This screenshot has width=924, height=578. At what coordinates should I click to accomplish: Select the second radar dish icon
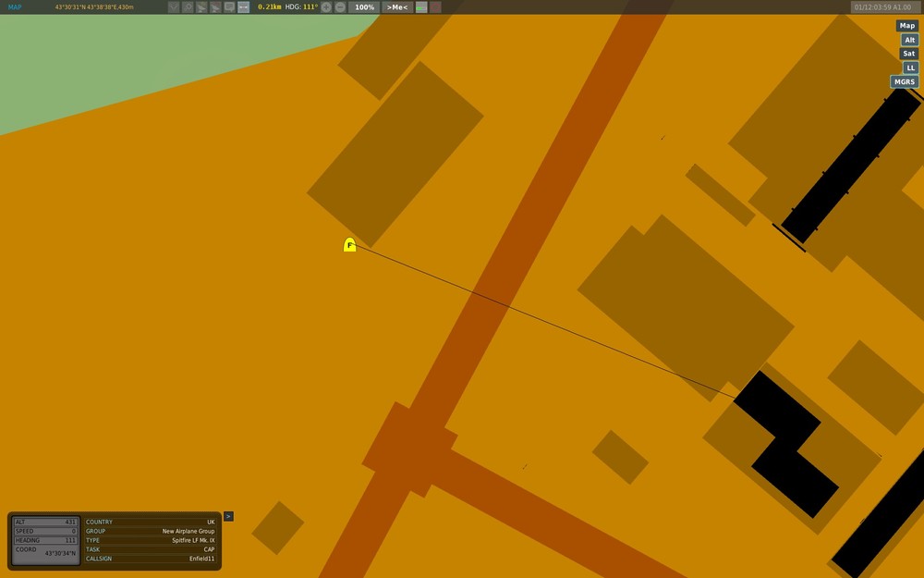(x=215, y=7)
